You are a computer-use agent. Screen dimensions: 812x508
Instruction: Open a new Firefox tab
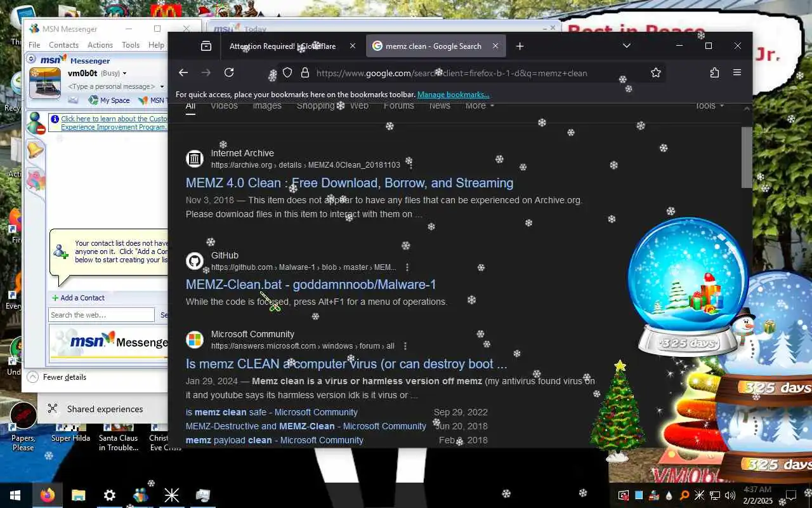pyautogui.click(x=520, y=46)
